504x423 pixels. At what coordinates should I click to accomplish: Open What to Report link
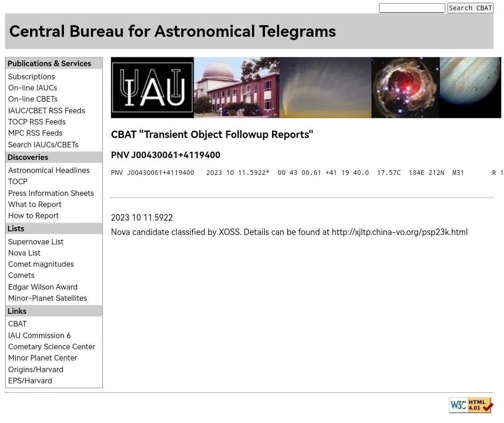coord(35,205)
